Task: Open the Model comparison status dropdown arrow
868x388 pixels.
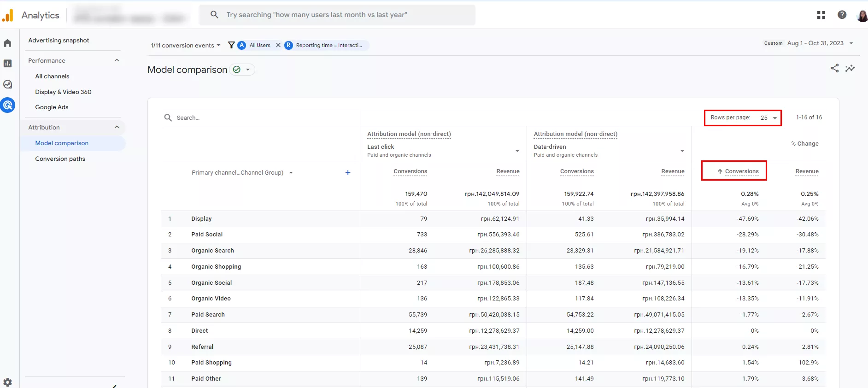Action: (x=248, y=70)
